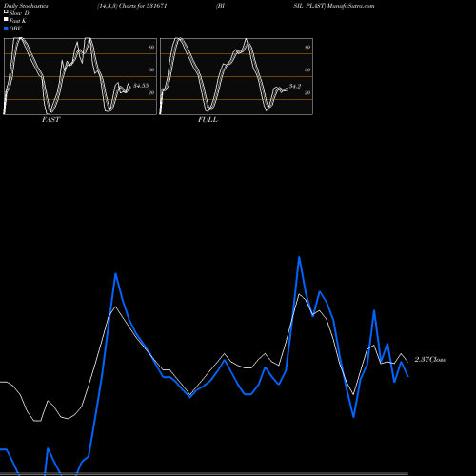
Task: Open the FULL stochastic chart panel
Action: click(x=236, y=76)
